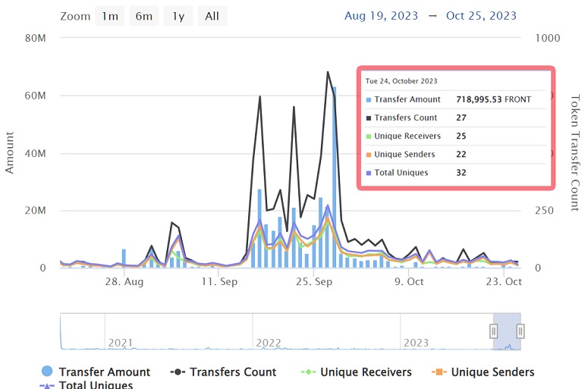Click the Amount axis title
Image resolution: width=588 pixels, height=389 pixels.
(x=9, y=152)
